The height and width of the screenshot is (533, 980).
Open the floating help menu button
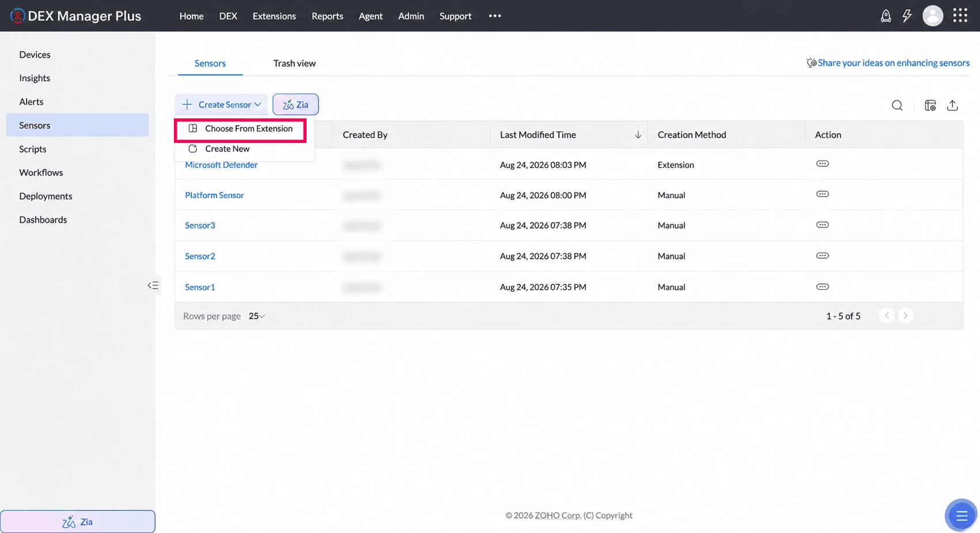(961, 515)
